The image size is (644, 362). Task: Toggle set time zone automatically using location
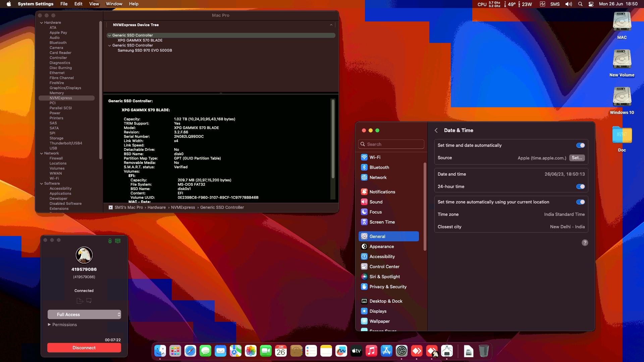580,202
